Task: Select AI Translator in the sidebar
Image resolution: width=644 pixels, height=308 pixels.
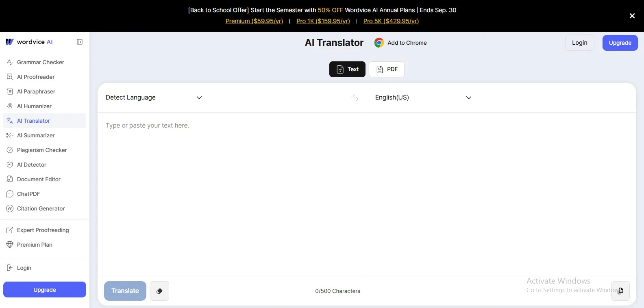Action: click(45, 121)
